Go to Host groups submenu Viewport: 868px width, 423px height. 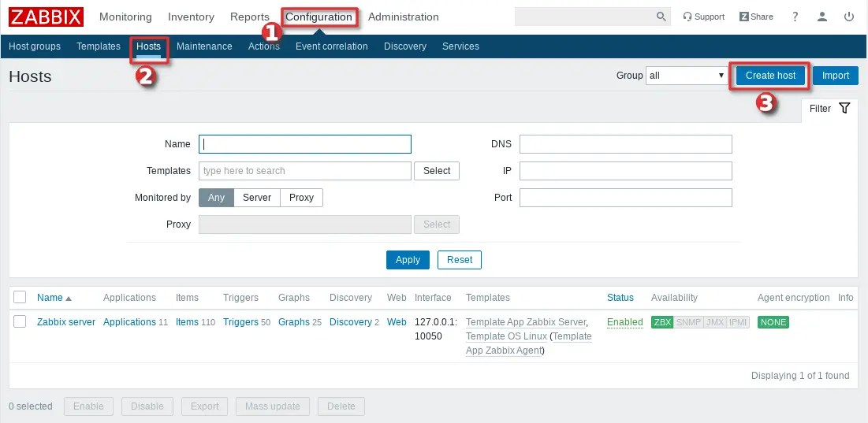pyautogui.click(x=35, y=46)
